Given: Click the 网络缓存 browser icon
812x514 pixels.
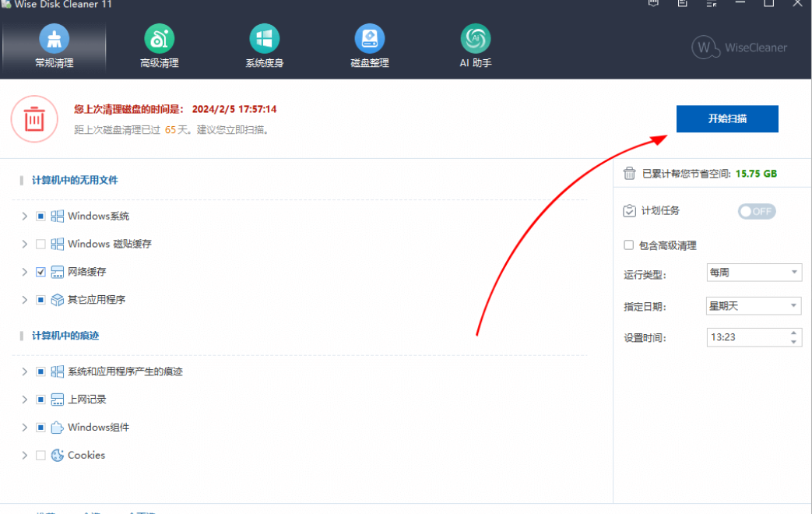Looking at the screenshot, I should coord(58,272).
